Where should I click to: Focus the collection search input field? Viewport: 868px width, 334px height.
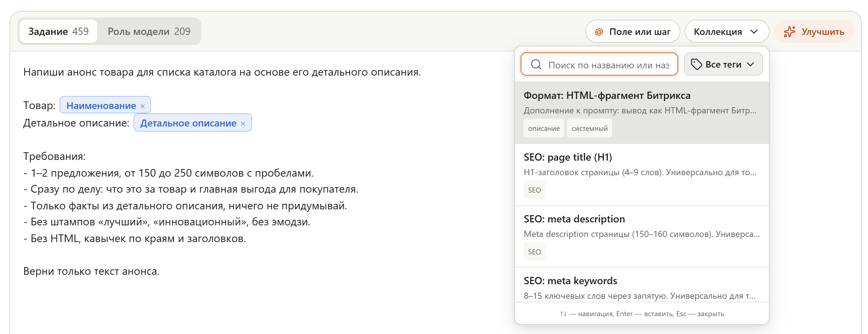[x=599, y=65]
